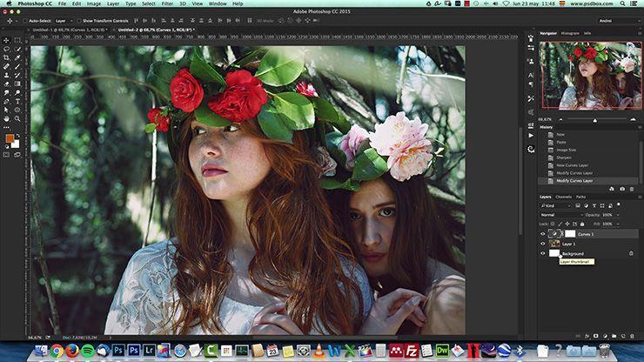Screen dimensions: 644x362
Task: Delete layer trash icon in Layers panel
Action: pyautogui.click(x=632, y=336)
